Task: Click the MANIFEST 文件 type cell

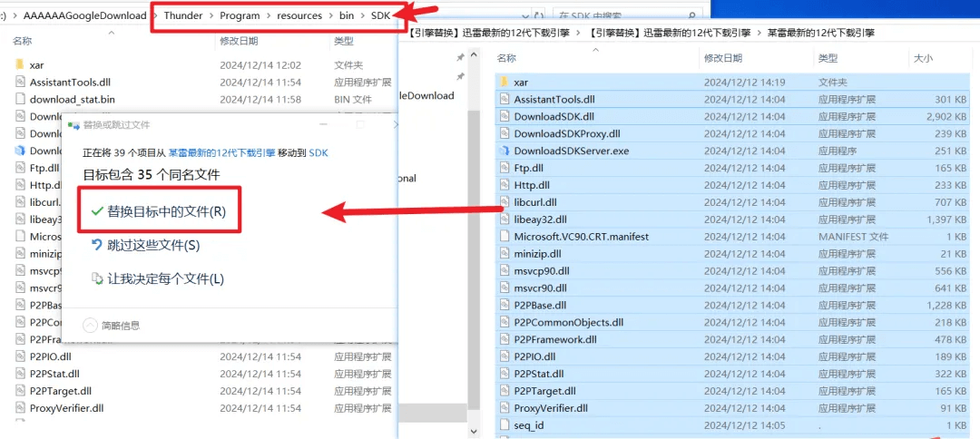Action: click(853, 237)
